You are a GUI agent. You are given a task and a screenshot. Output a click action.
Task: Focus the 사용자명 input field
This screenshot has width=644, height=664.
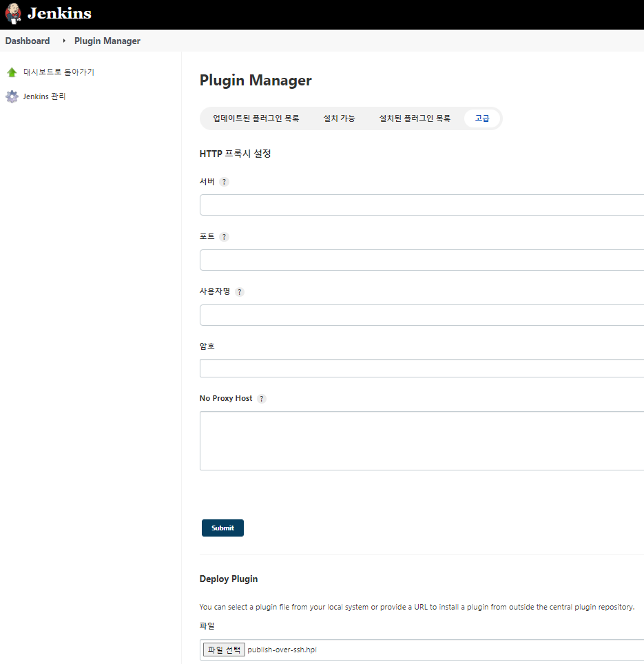point(422,315)
